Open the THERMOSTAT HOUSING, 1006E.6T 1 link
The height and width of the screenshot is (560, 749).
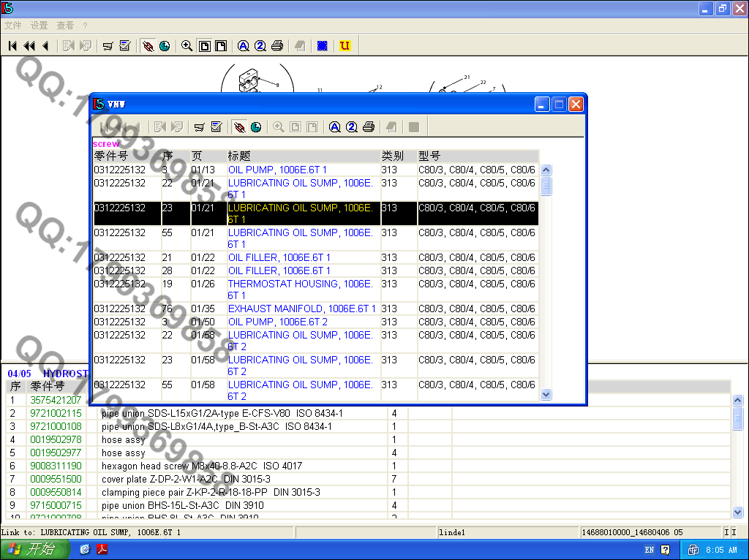300,284
